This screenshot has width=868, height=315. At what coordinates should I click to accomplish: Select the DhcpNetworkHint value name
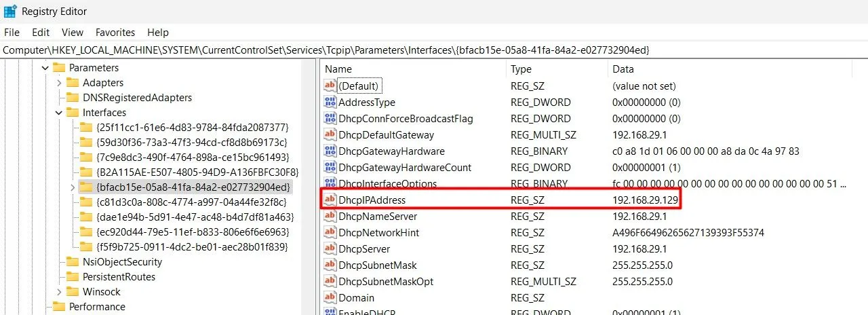[378, 232]
